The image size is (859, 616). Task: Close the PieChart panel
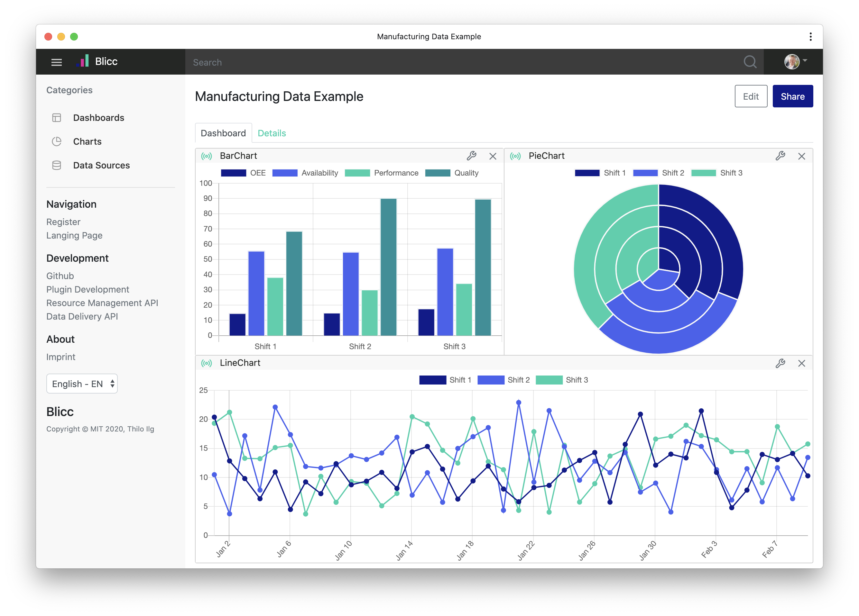[801, 156]
